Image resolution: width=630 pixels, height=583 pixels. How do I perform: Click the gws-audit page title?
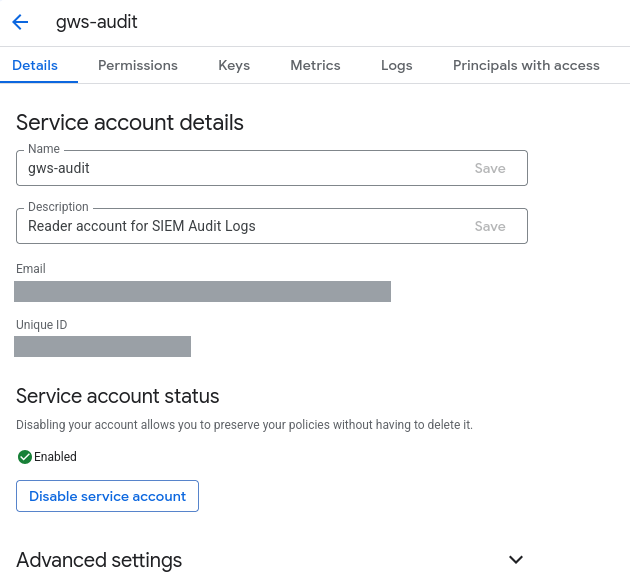(x=96, y=22)
